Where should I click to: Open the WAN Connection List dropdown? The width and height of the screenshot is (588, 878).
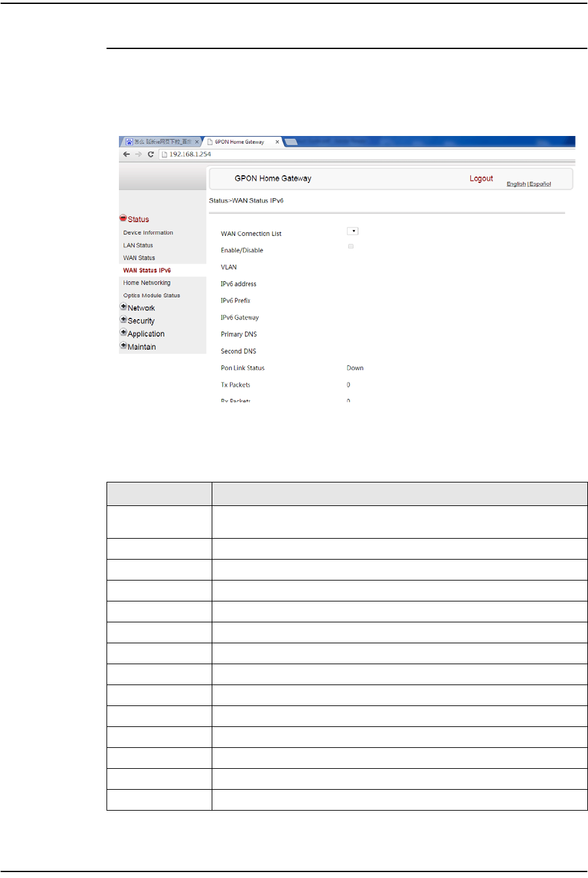353,231
